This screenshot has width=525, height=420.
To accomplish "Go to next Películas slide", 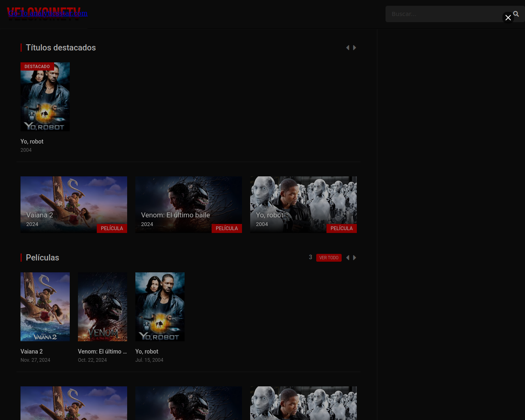I will click(354, 258).
